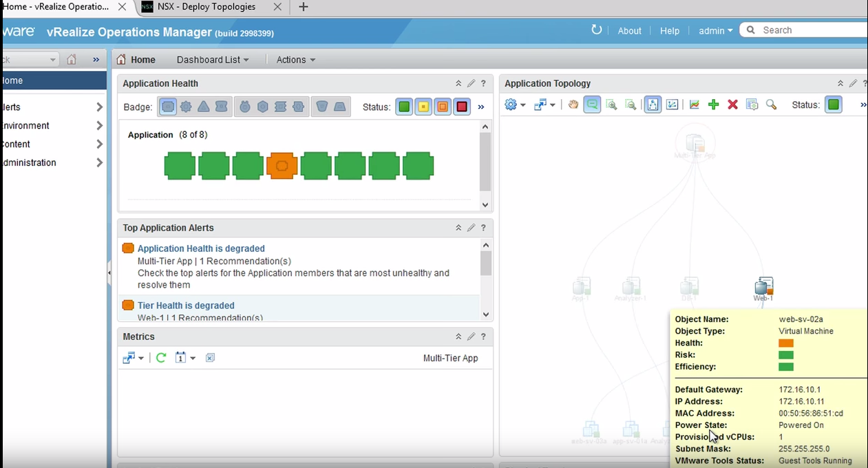Screen dimensions: 868x468
Task: Click the Web-1 tier node in topology
Action: [763, 288]
